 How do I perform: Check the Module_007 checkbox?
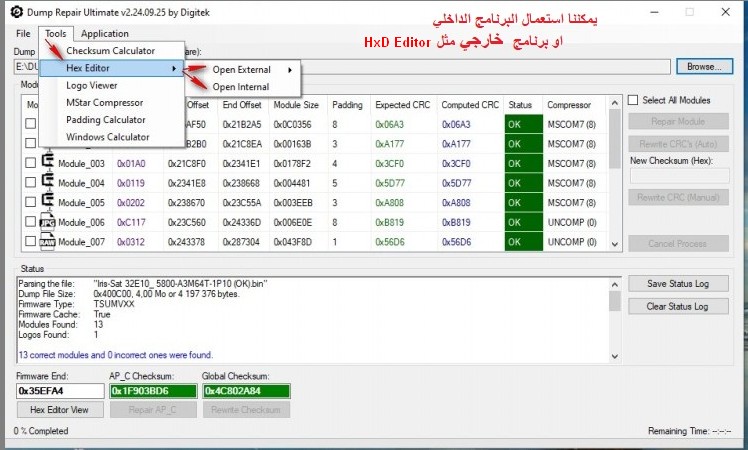pyautogui.click(x=31, y=241)
